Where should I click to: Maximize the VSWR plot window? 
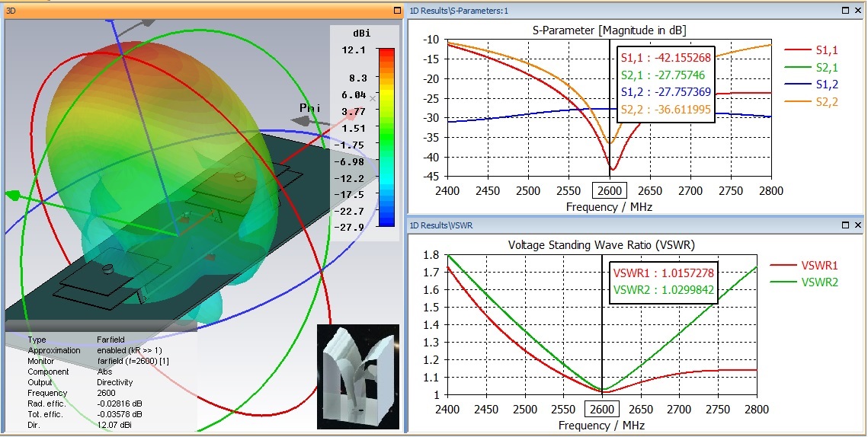click(x=845, y=225)
